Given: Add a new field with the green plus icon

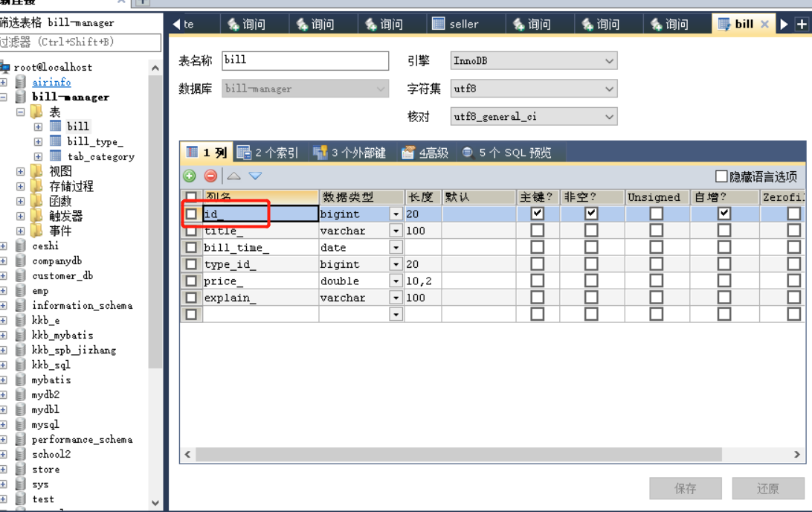Looking at the screenshot, I should (190, 176).
